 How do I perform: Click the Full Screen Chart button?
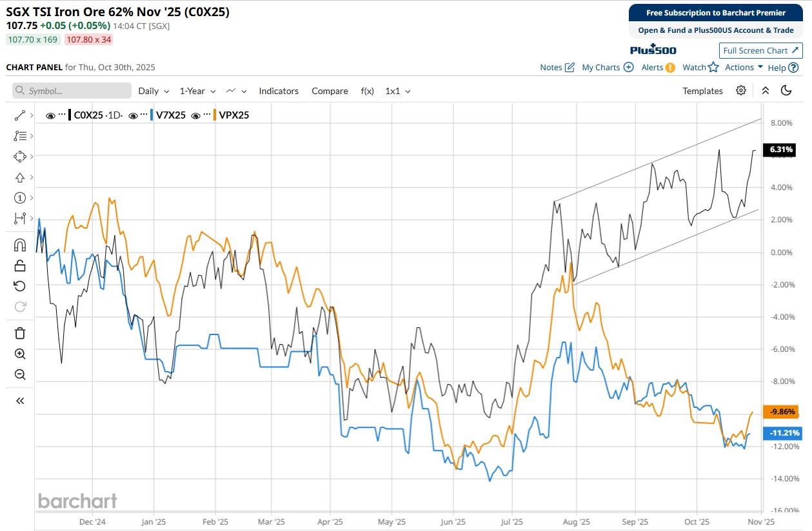[x=761, y=50]
